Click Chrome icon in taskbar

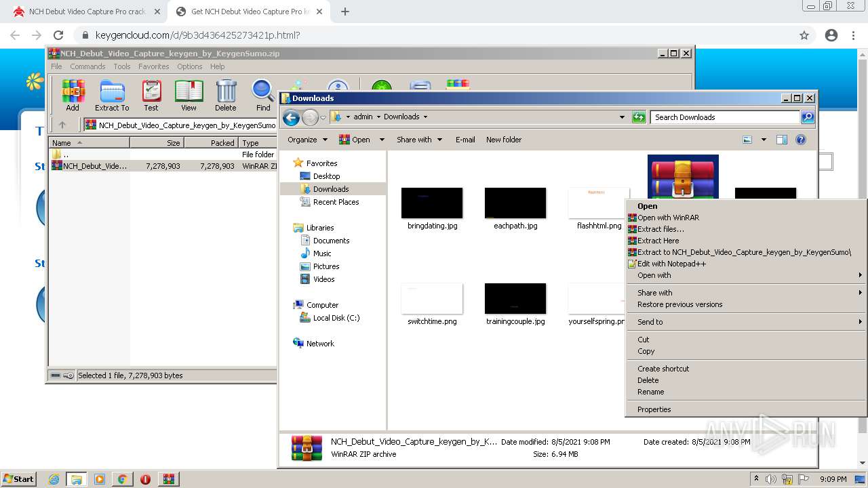tap(123, 479)
